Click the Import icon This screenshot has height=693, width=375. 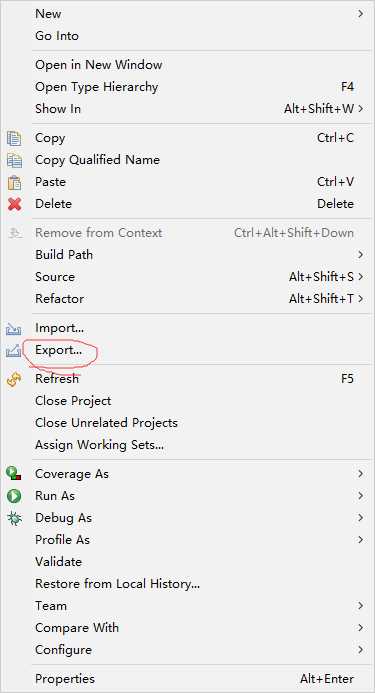[x=14, y=328]
